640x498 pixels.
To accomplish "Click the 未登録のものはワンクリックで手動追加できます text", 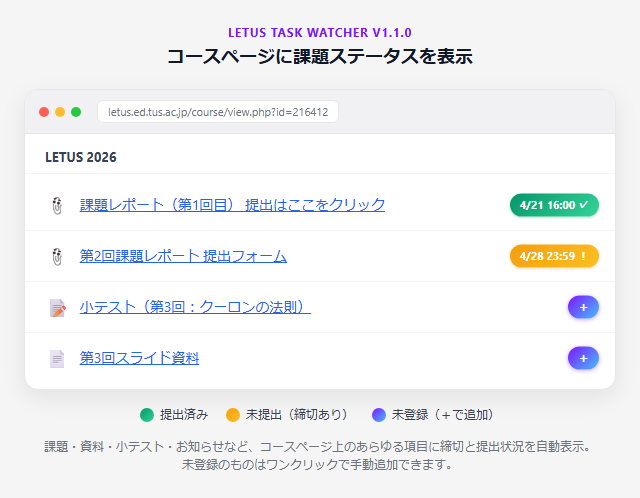I will coord(317,465).
